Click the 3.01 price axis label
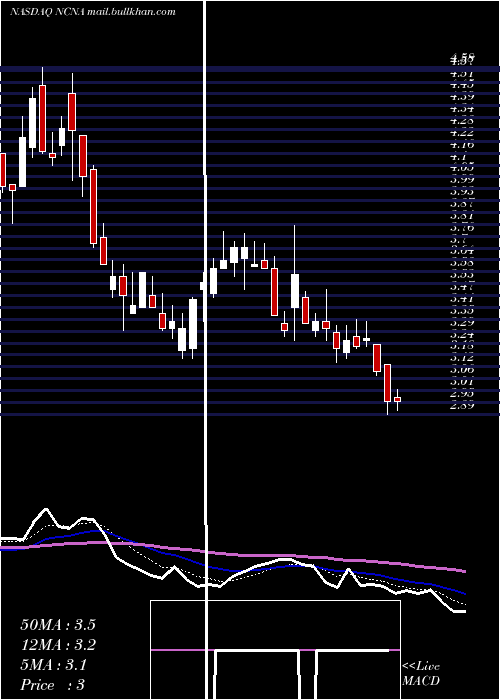This screenshot has height=700, width=500. coord(462,382)
